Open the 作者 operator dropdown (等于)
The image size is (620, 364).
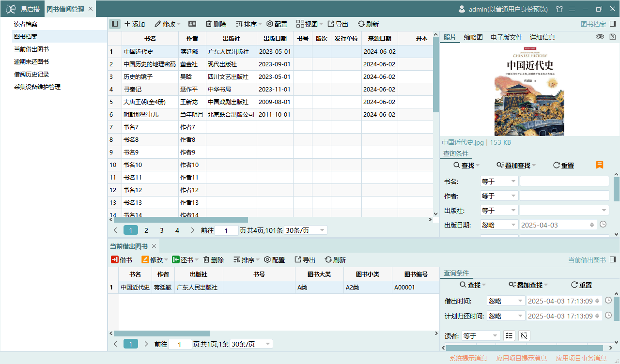(x=499, y=196)
